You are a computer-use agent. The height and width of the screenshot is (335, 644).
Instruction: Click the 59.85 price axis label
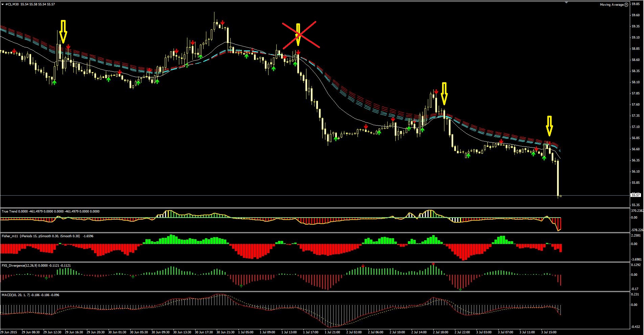pyautogui.click(x=636, y=4)
